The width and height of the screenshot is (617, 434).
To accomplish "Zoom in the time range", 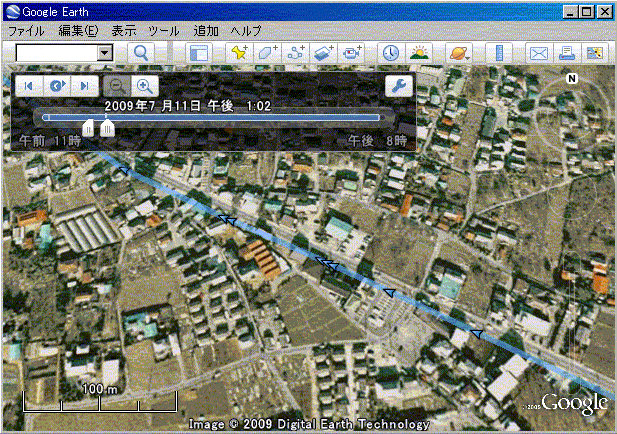I will tap(145, 86).
